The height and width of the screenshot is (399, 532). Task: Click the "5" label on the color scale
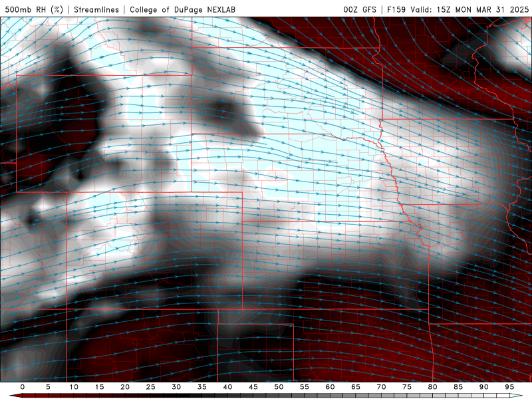(x=48, y=387)
